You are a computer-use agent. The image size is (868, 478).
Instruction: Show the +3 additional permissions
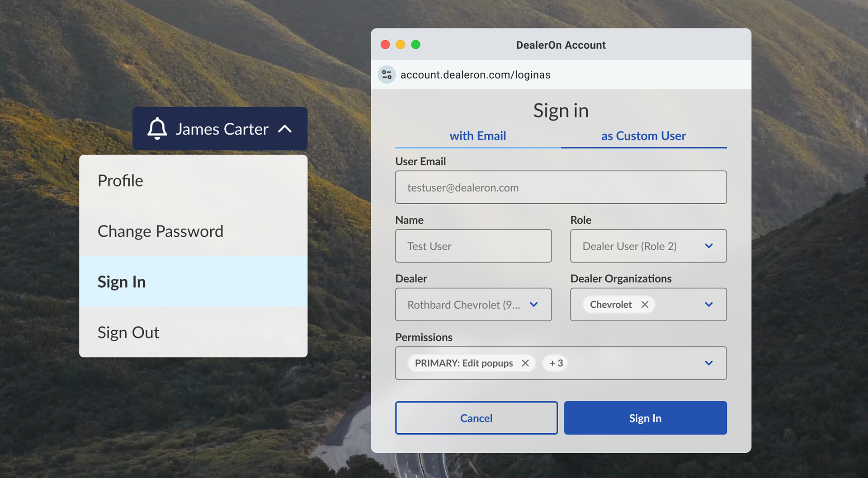click(x=556, y=363)
